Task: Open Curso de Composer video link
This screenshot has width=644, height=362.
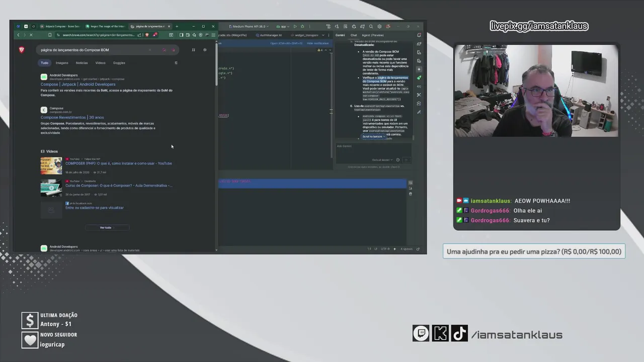Action: coord(119,186)
